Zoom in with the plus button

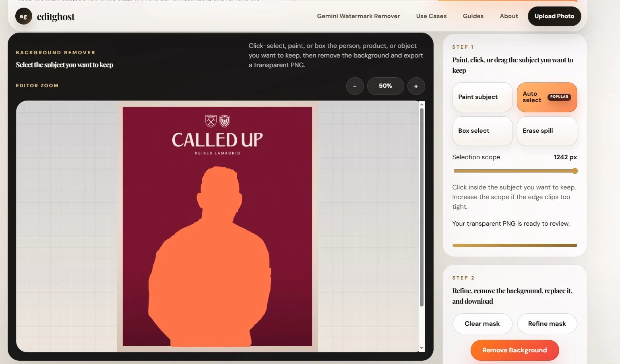tap(416, 86)
